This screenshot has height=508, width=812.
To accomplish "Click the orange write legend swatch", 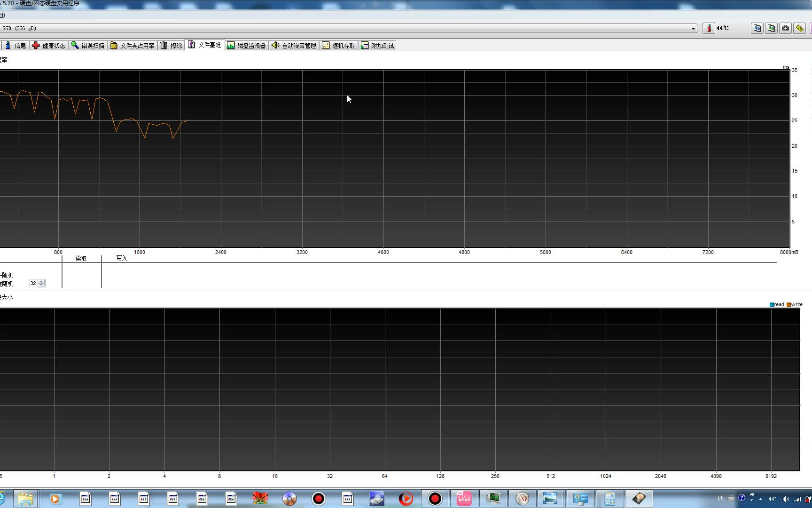I will pos(789,304).
